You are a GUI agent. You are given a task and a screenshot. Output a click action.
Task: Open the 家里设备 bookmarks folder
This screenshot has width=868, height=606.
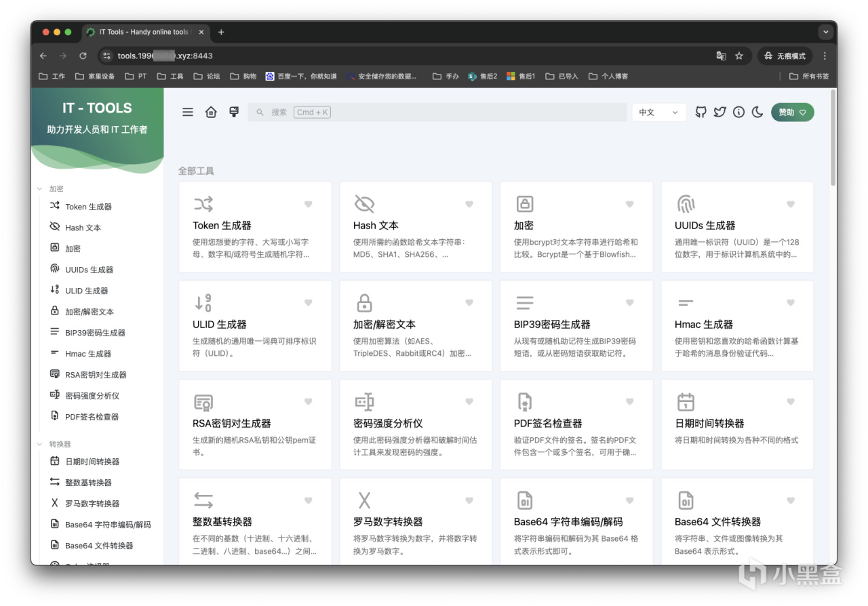pyautogui.click(x=95, y=77)
